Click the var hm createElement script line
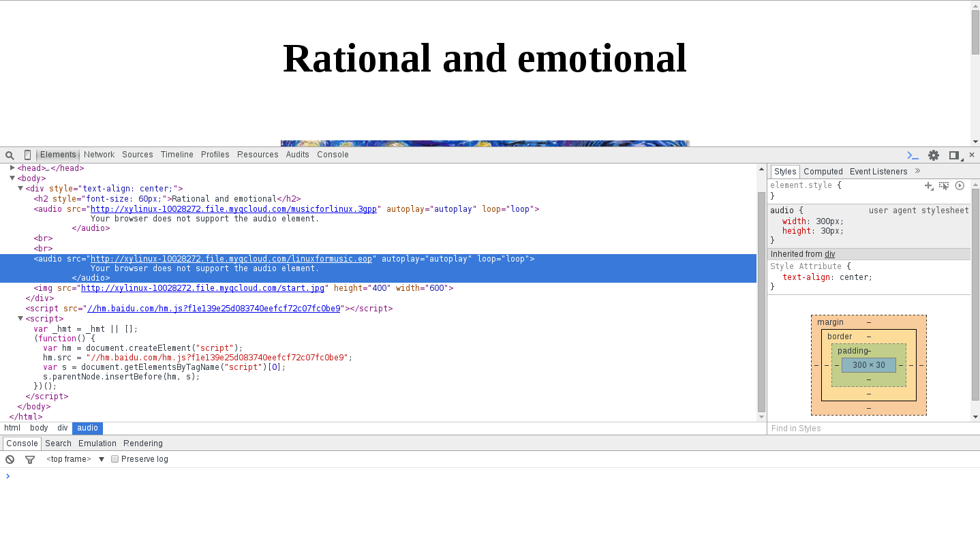 pos(142,348)
